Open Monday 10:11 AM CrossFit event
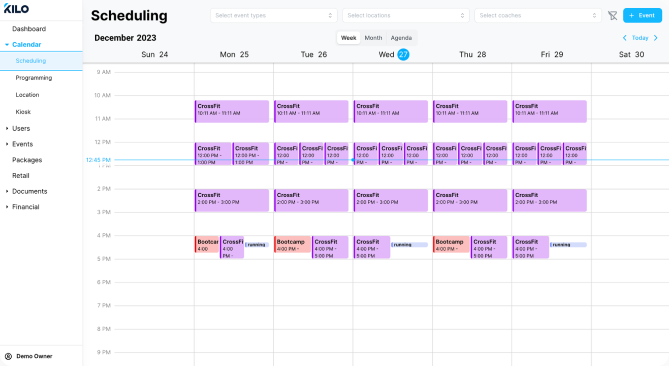669x366 pixels. tap(232, 111)
